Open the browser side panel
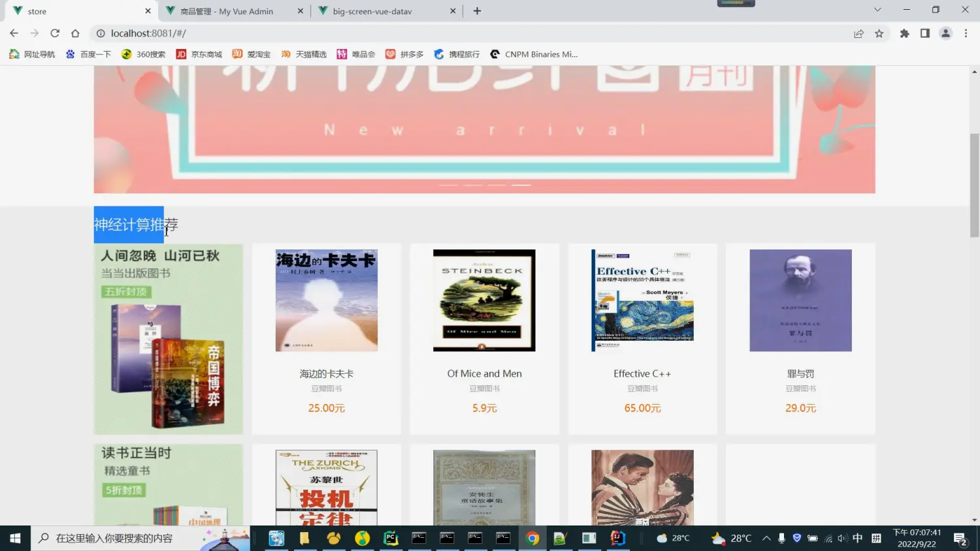The height and width of the screenshot is (551, 980). (x=924, y=33)
